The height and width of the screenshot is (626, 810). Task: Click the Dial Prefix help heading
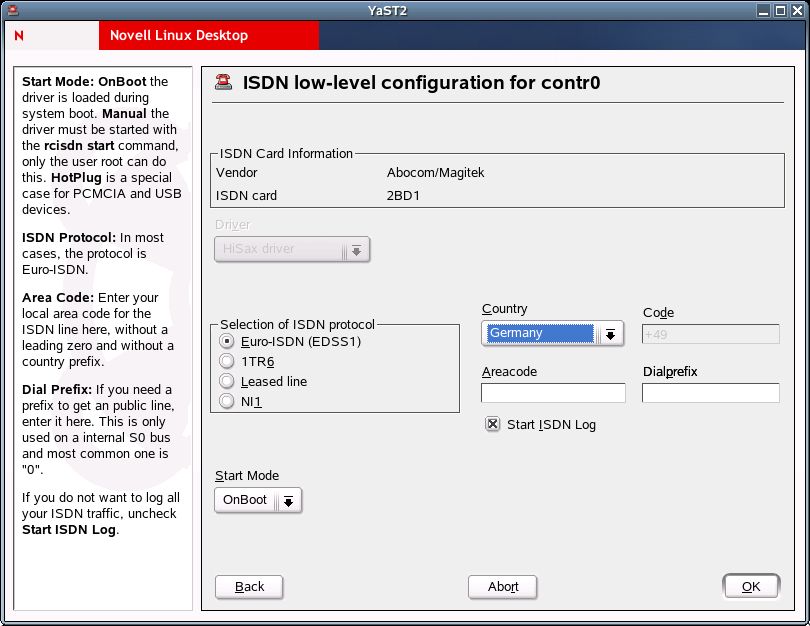click(57, 389)
